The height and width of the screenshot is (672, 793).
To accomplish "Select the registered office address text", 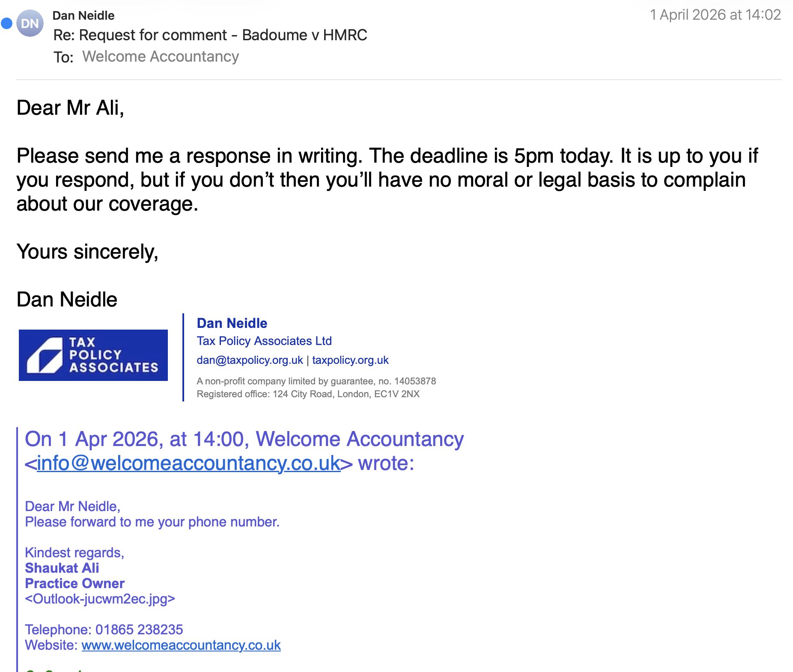I will coord(308,394).
